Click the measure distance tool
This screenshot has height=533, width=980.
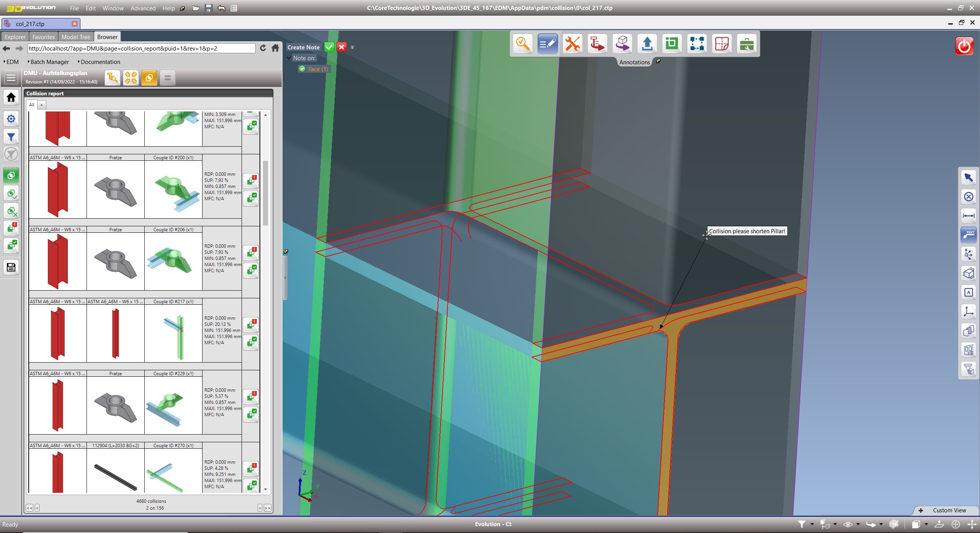969,216
